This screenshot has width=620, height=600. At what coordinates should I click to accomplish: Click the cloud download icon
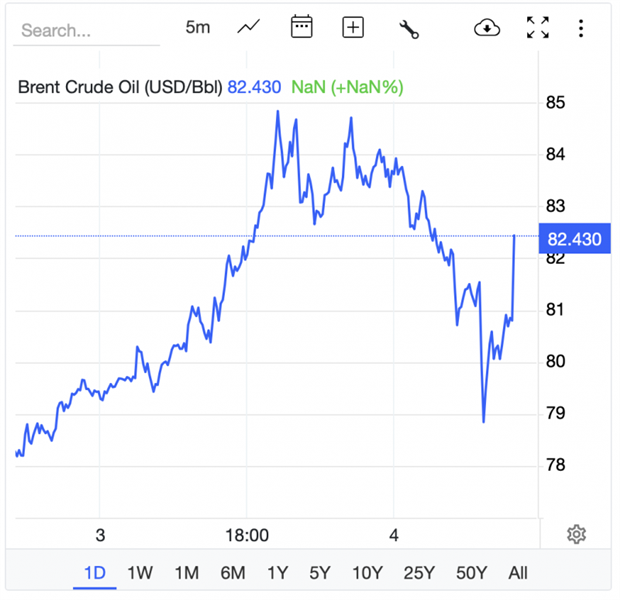(486, 27)
